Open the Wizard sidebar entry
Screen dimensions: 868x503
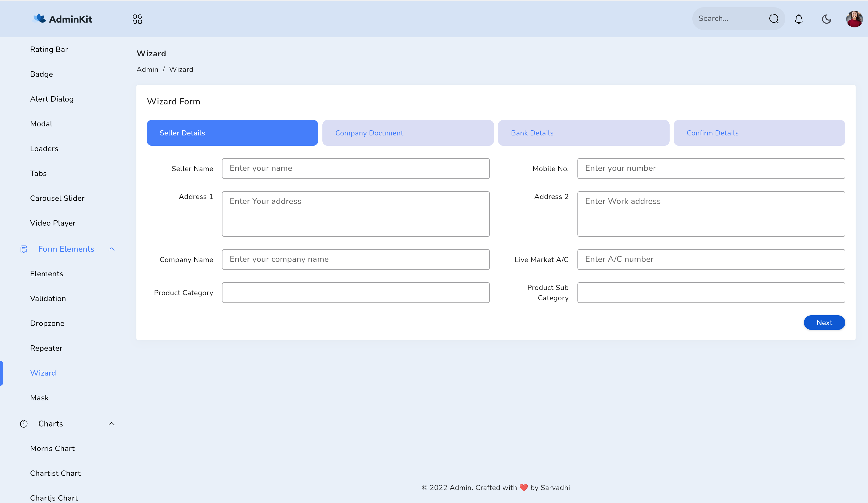point(43,373)
